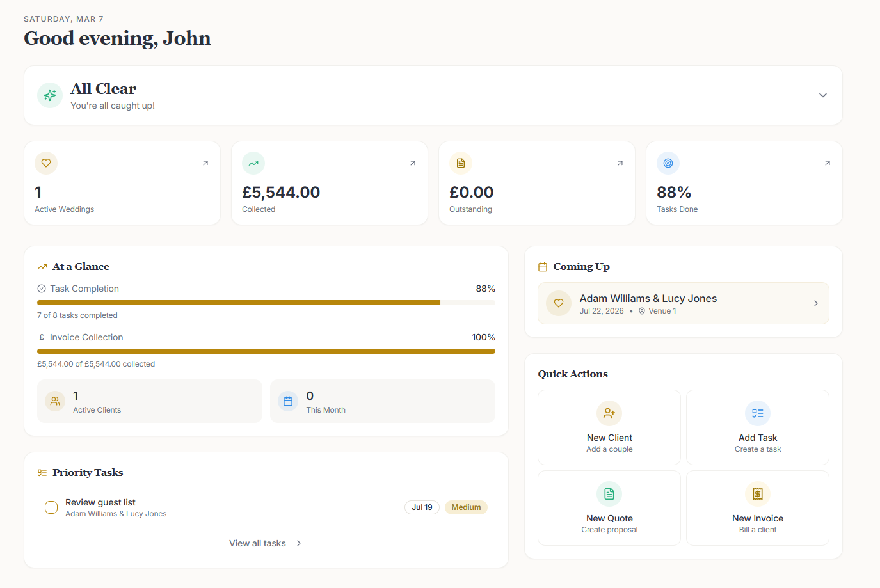
Task: Select the Medium priority badge
Action: click(x=466, y=507)
